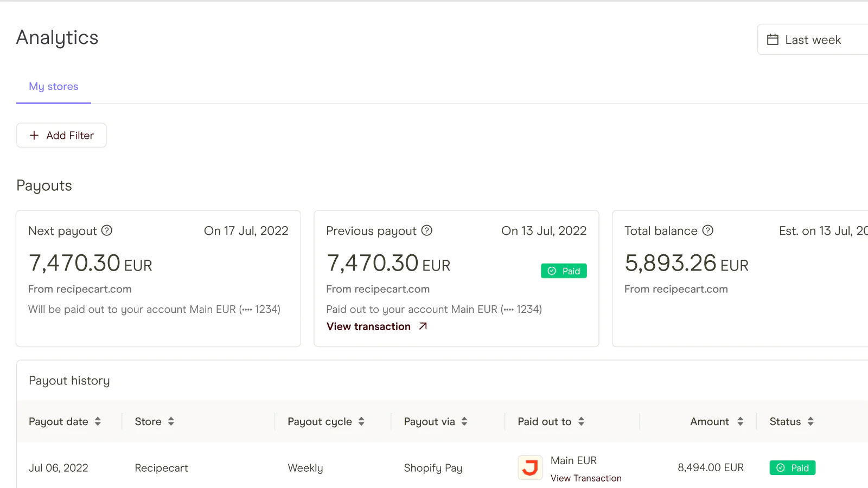
Task: Sort by Payout cycle column arrows
Action: click(361, 421)
